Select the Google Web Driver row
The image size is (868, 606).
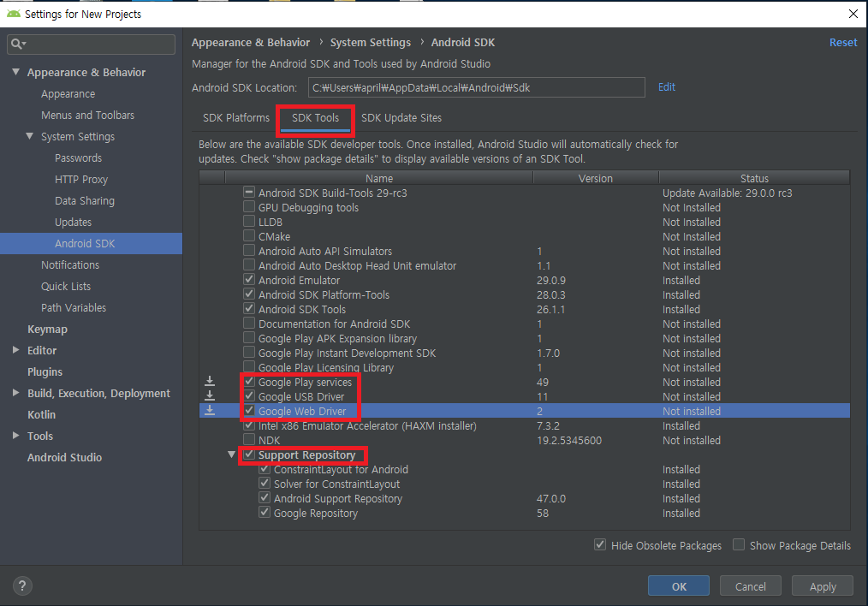[524, 411]
